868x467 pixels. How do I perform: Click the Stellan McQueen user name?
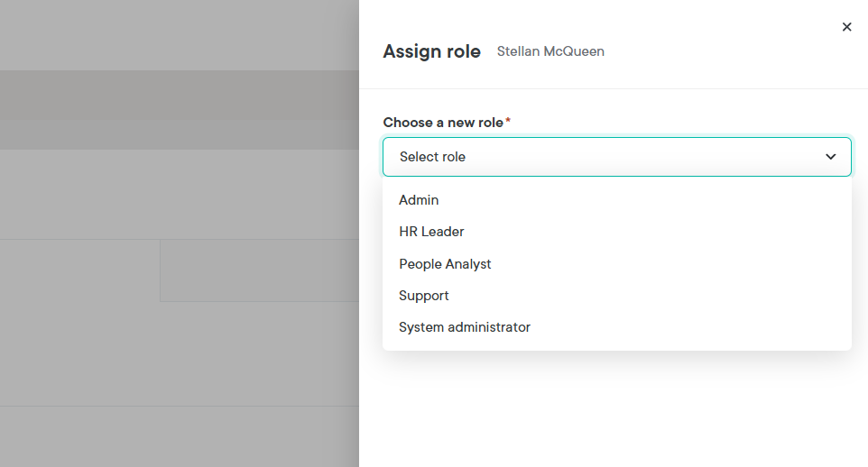pos(550,51)
